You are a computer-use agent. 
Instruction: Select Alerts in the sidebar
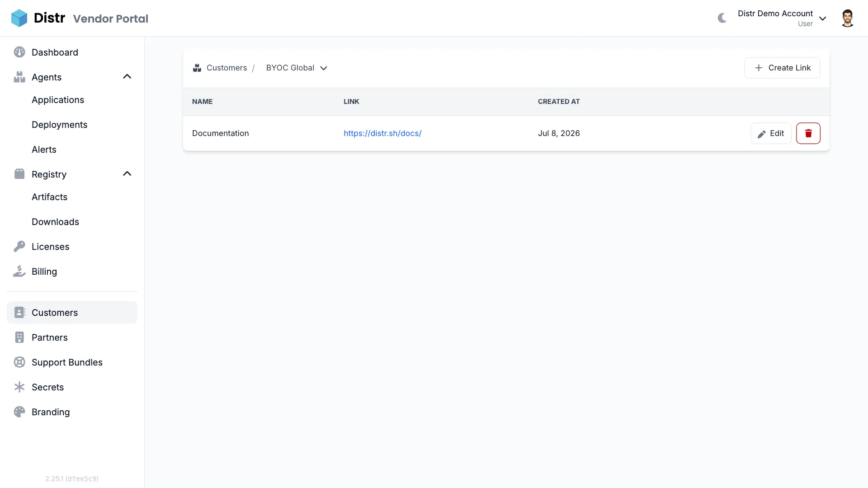pyautogui.click(x=44, y=150)
